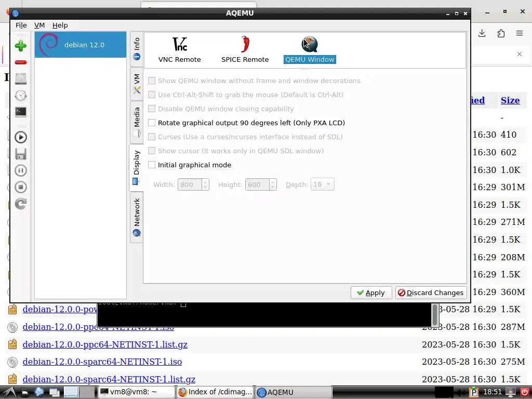The height and width of the screenshot is (399, 532).
Task: Select VNC Remote display option
Action: point(179,50)
